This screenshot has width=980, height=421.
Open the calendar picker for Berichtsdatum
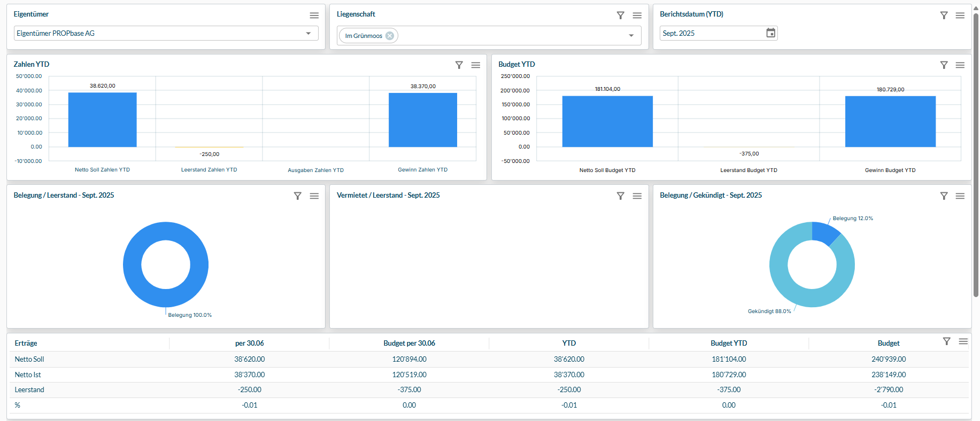tap(770, 33)
